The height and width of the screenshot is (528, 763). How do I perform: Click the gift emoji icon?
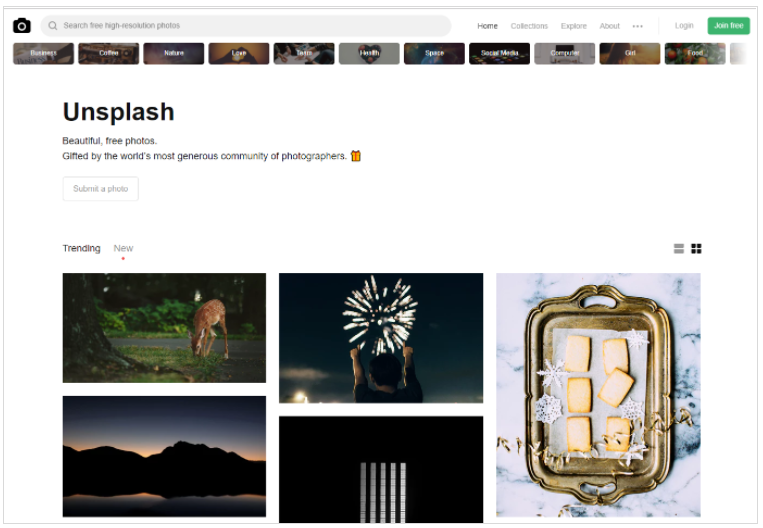356,156
